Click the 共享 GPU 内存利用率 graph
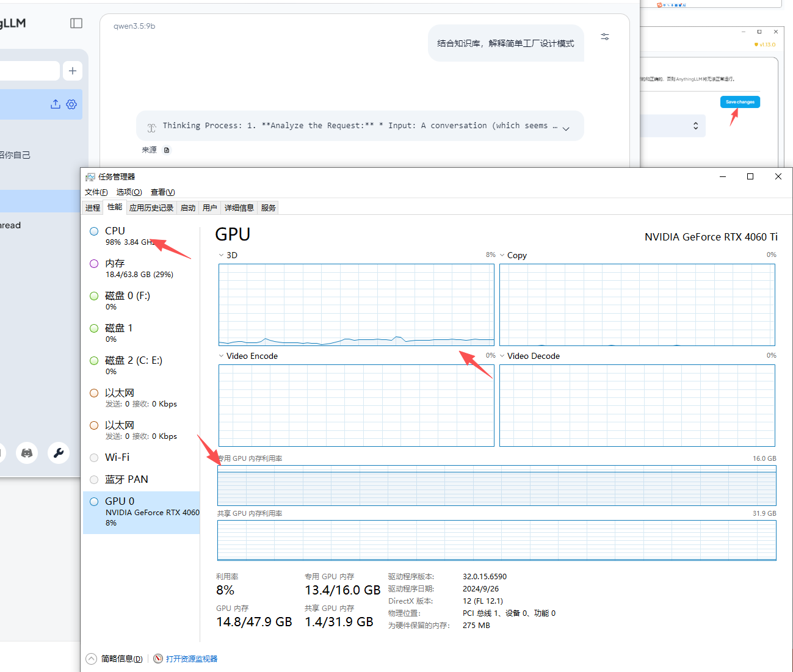 pos(497,540)
